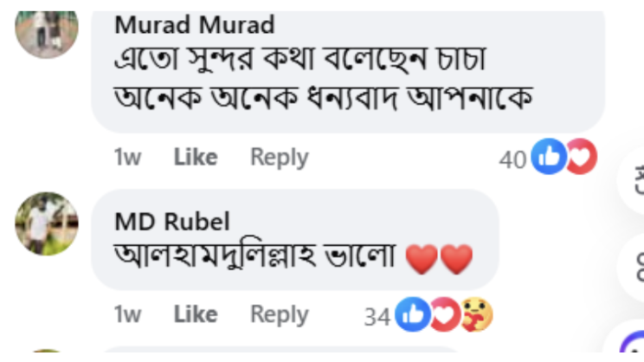
Task: Click the 1w timestamp under MD Rubel's comment
Action: (x=127, y=315)
